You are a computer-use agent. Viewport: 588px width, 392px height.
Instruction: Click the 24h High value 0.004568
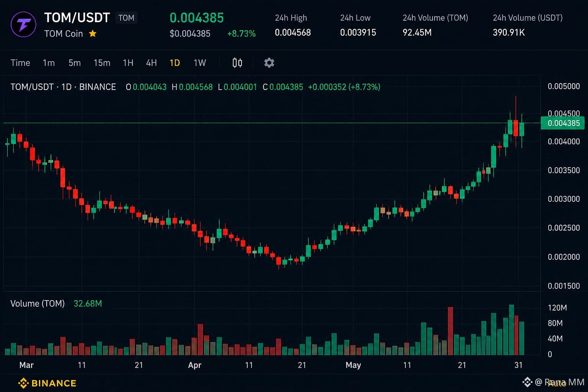[293, 33]
